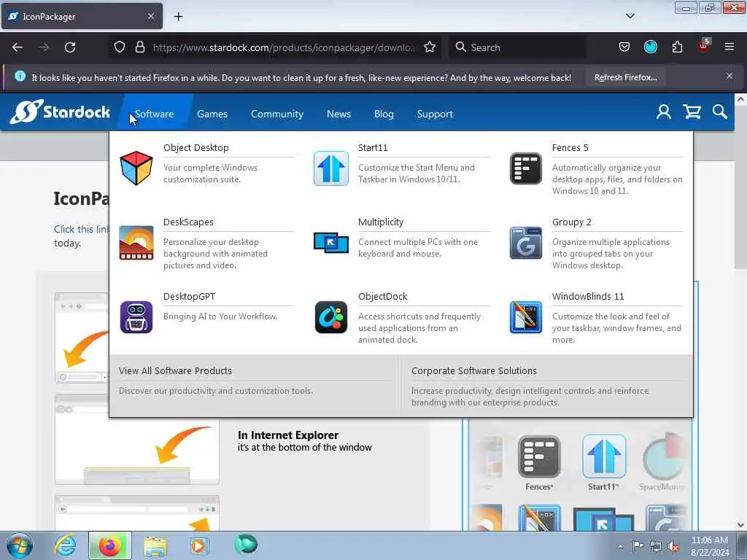Screen dimensions: 747x560
Task: Open the Games menu
Action: tap(212, 114)
